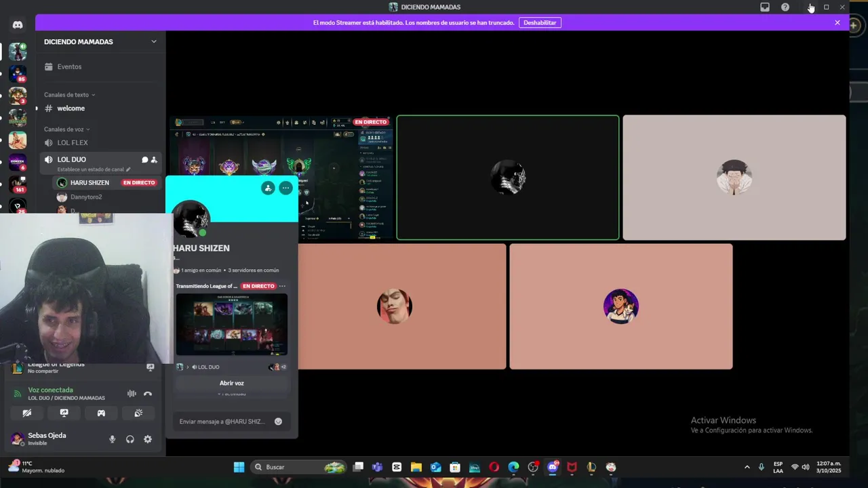Disconnect from voice channel
Image resolution: width=868 pixels, height=488 pixels.
coord(148,394)
